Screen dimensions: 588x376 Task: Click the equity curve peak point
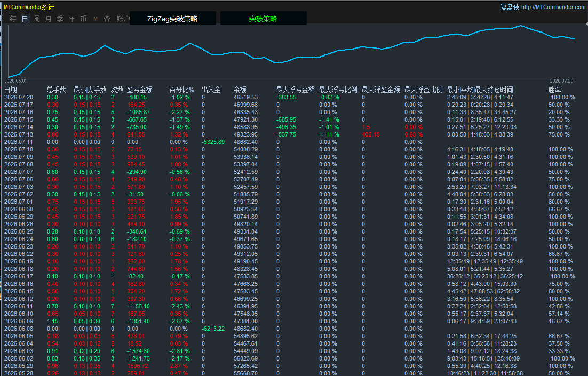[521, 26]
